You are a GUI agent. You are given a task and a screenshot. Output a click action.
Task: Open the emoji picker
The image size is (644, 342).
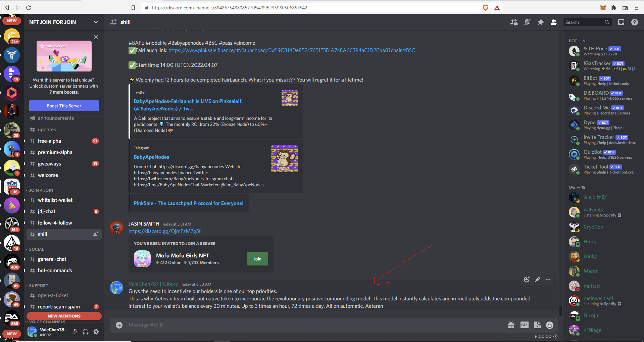[550, 325]
